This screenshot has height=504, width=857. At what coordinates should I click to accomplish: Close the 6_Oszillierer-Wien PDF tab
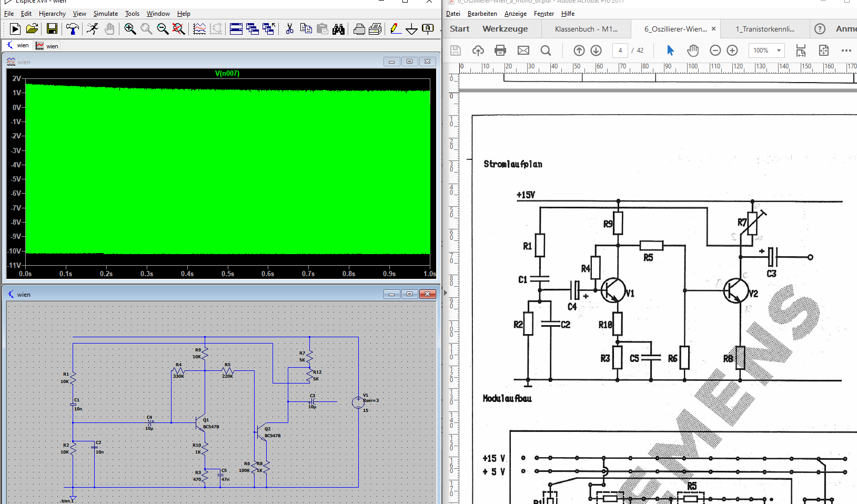point(713,29)
